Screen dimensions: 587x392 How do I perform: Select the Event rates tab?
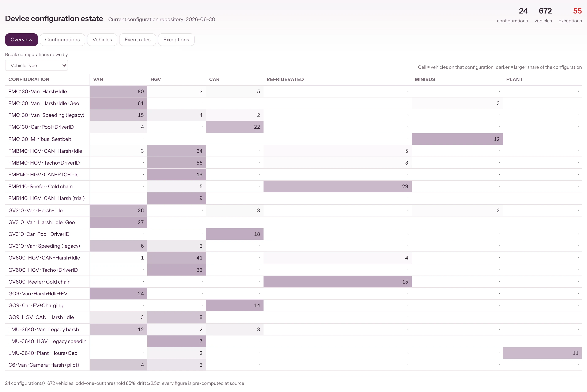138,39
